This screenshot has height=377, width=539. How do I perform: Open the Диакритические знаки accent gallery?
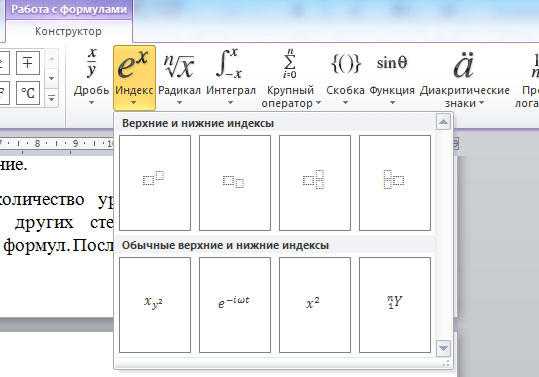(x=464, y=78)
